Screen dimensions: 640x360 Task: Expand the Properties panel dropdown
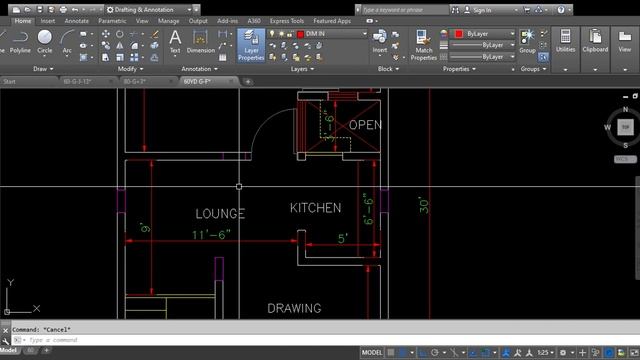click(x=459, y=69)
